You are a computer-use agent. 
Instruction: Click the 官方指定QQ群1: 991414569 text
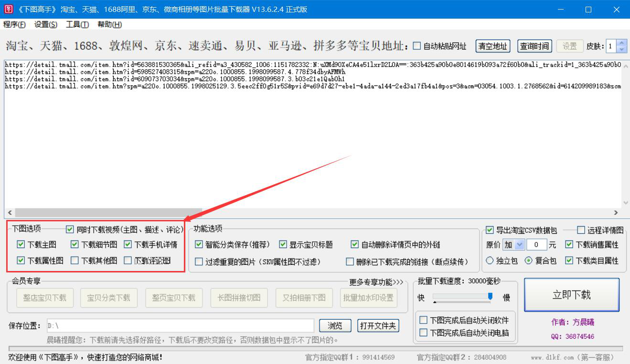pyautogui.click(x=350, y=357)
